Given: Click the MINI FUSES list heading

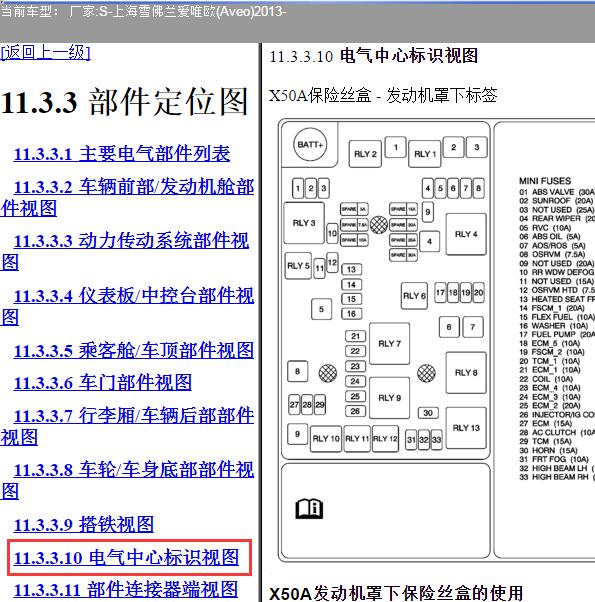Looking at the screenshot, I should (x=545, y=180).
